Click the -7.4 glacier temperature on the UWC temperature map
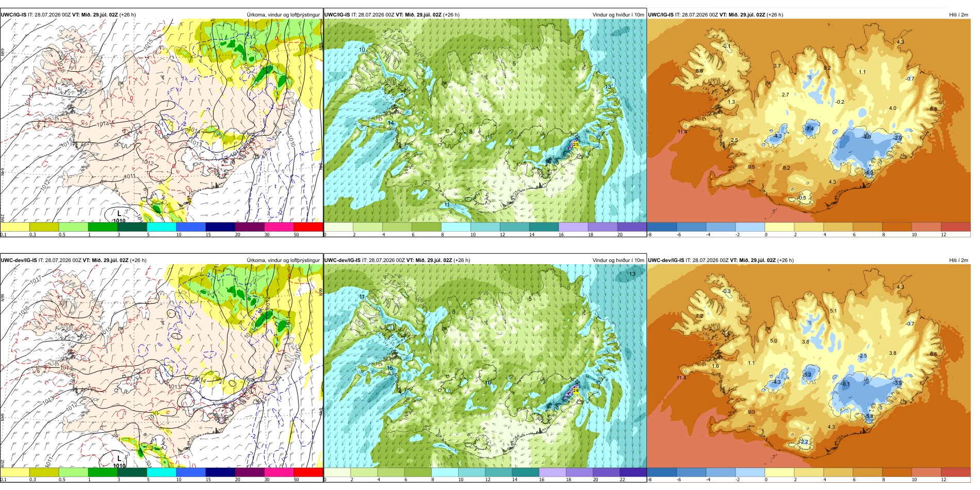Image resolution: width=980 pixels, height=490 pixels. click(x=809, y=128)
